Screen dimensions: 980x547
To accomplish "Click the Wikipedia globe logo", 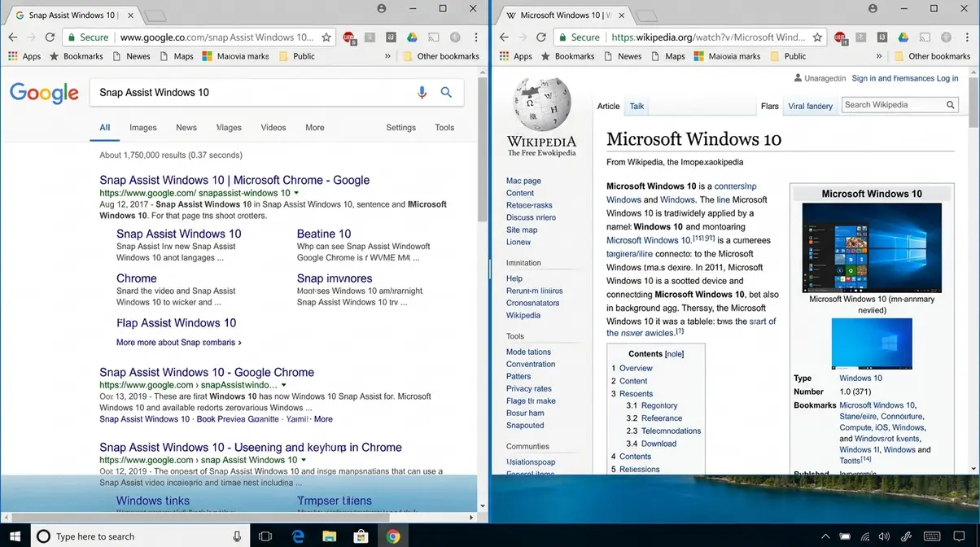I will pos(541,103).
